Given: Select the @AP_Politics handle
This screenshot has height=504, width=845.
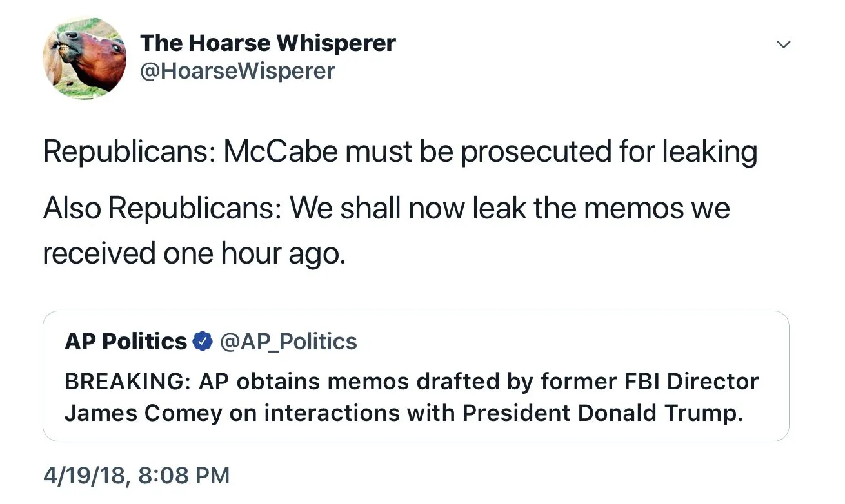Looking at the screenshot, I should click(x=288, y=342).
